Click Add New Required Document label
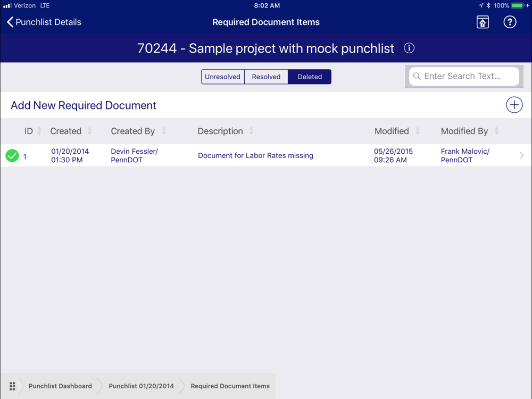 click(84, 105)
